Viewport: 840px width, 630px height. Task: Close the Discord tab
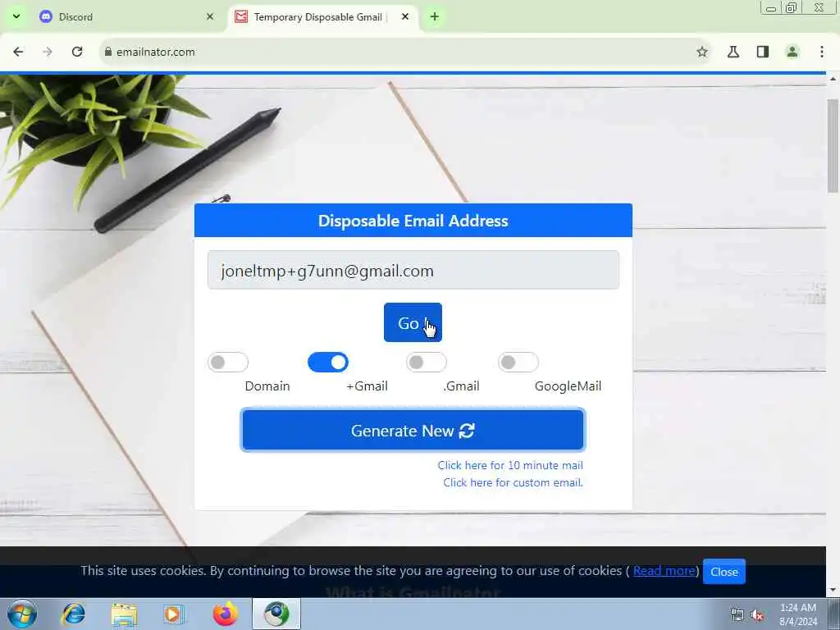pyautogui.click(x=210, y=16)
